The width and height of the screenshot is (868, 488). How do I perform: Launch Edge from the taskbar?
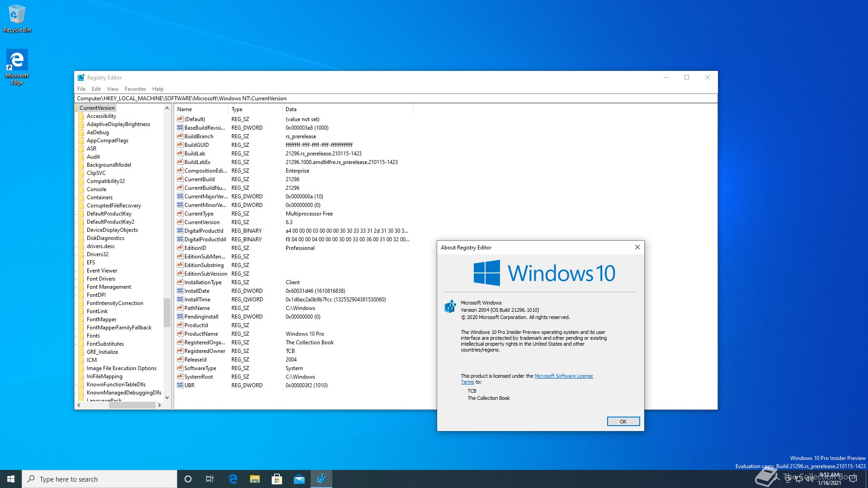[233, 479]
